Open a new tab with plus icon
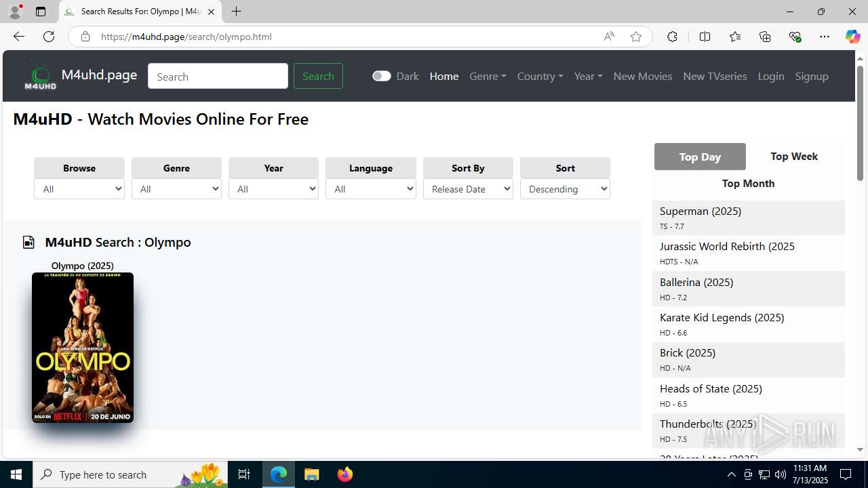 click(x=236, y=12)
